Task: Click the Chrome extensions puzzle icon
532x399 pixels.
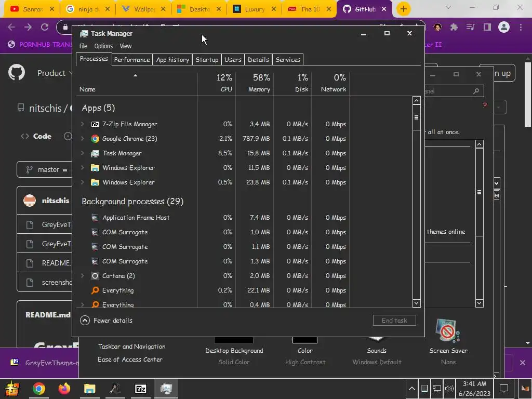Action: coord(454,27)
